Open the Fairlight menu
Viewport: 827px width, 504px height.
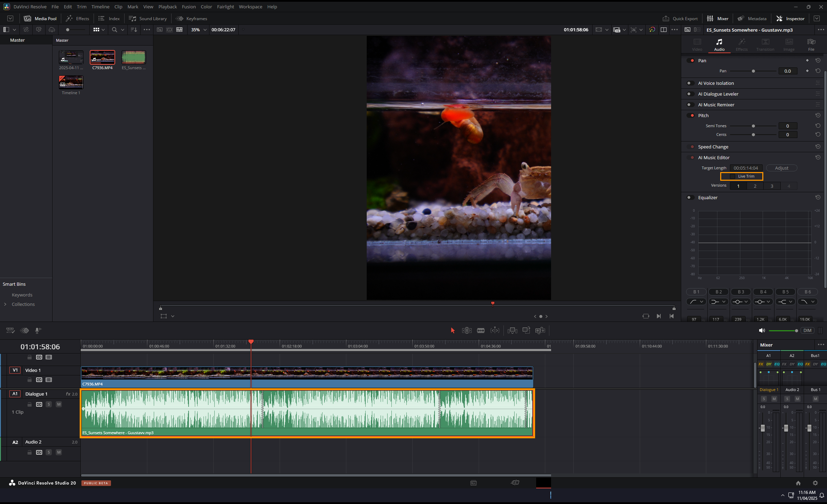point(225,7)
